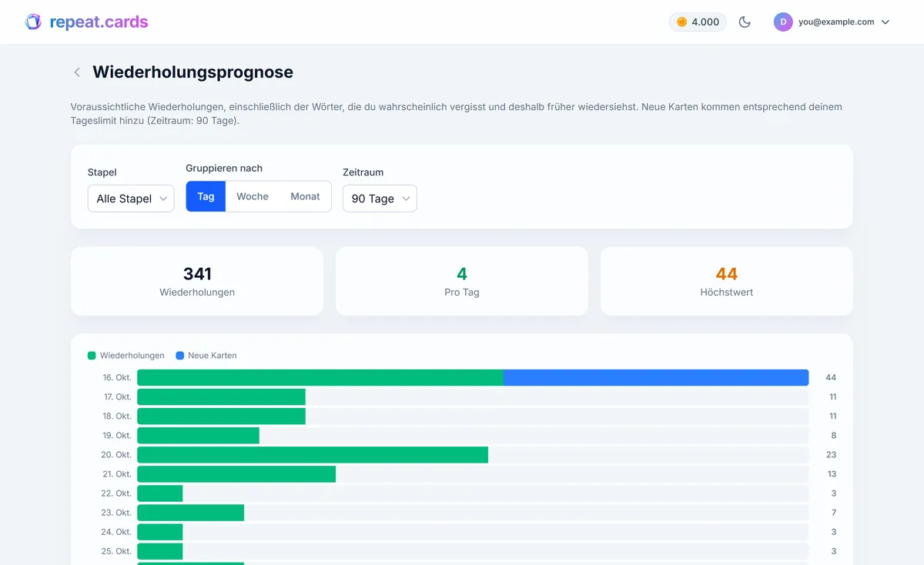Expand the account menu chevron
The width and height of the screenshot is (924, 565).
tap(885, 22)
